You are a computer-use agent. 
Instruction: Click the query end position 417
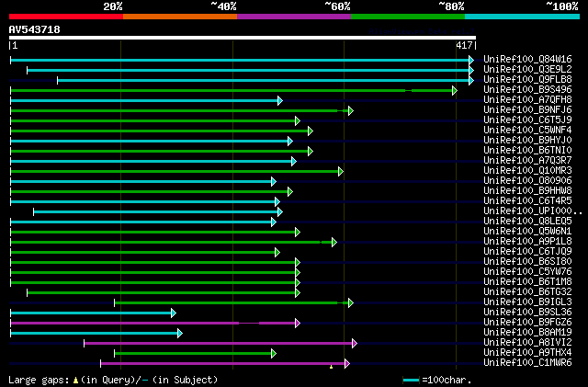pyautogui.click(x=464, y=45)
